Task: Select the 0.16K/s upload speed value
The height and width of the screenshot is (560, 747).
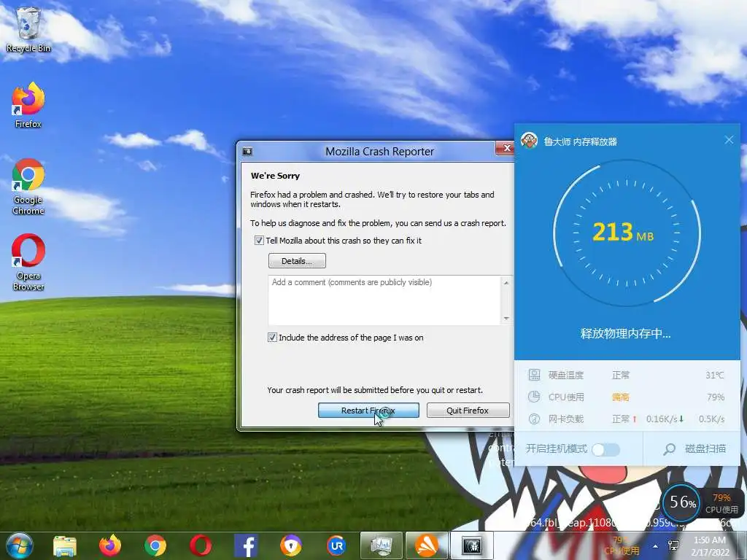Action: point(662,419)
